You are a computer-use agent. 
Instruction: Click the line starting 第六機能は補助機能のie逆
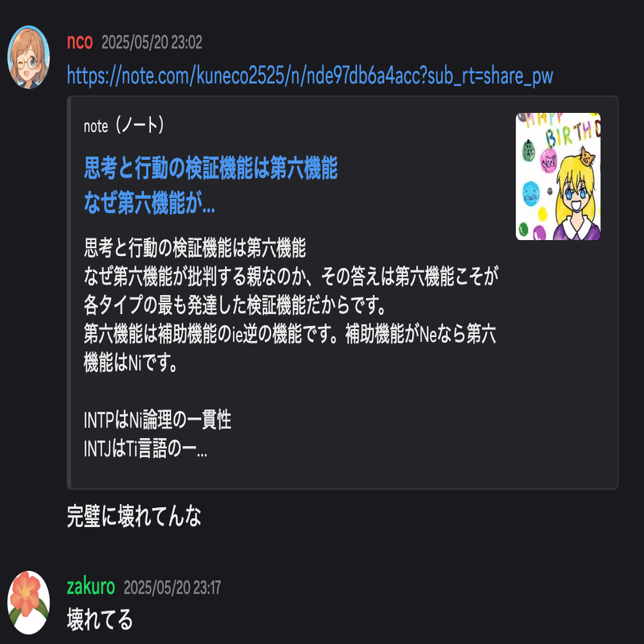tap(289, 334)
